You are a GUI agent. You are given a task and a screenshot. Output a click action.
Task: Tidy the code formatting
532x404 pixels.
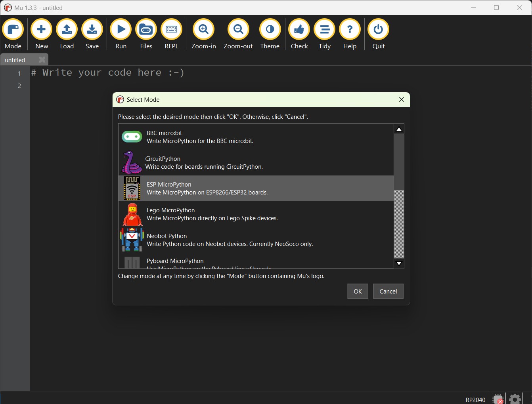coord(325,34)
